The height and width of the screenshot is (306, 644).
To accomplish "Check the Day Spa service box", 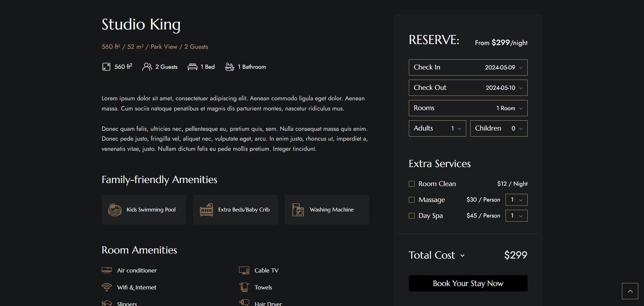I will pyautogui.click(x=412, y=216).
